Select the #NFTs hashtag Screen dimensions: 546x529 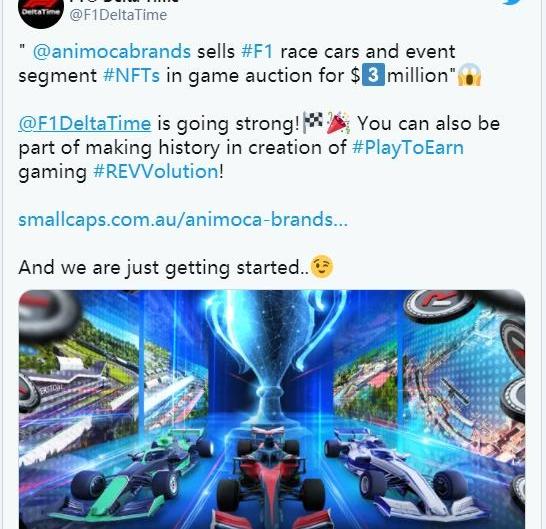click(x=132, y=76)
